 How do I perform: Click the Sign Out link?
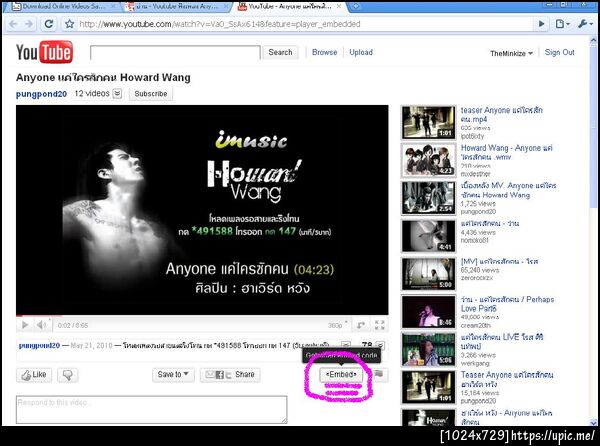coord(559,52)
